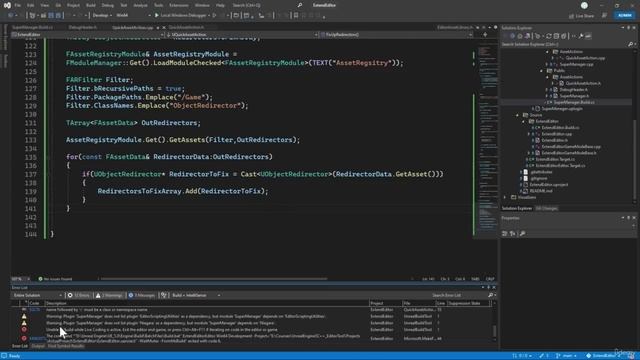Select ExtendEditor.Build.cs in Solution Explorer
This screenshot has width=640, height=360.
tap(560, 128)
